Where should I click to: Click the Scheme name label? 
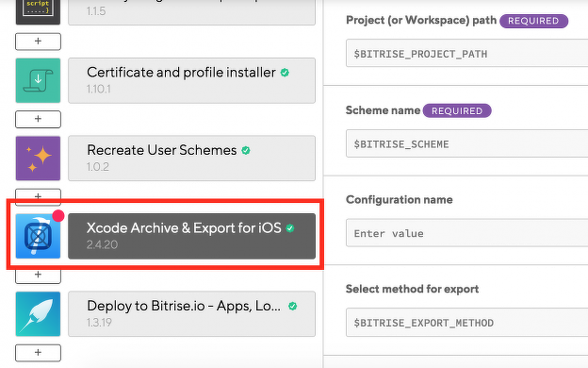pos(383,110)
